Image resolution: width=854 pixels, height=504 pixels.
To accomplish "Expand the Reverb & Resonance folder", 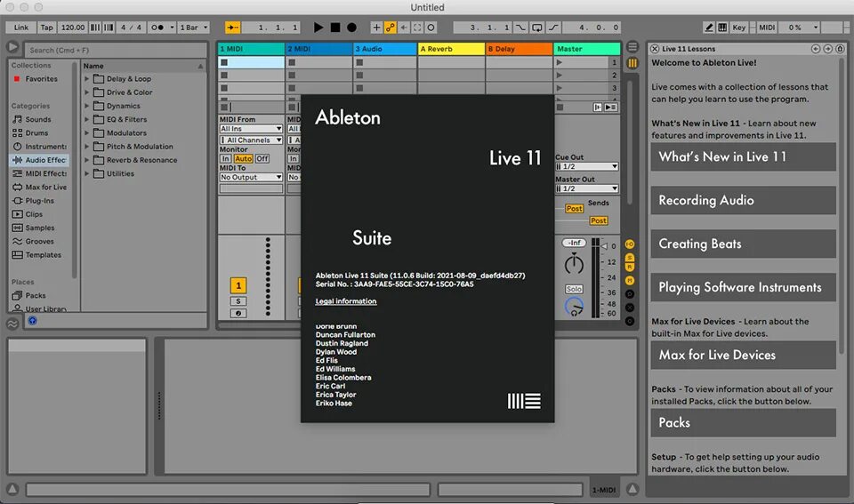I will pos(86,160).
